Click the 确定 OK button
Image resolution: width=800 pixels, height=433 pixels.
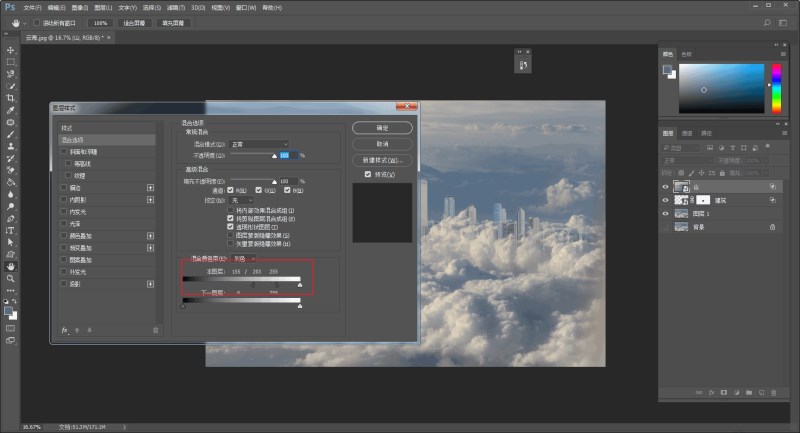[x=382, y=128]
